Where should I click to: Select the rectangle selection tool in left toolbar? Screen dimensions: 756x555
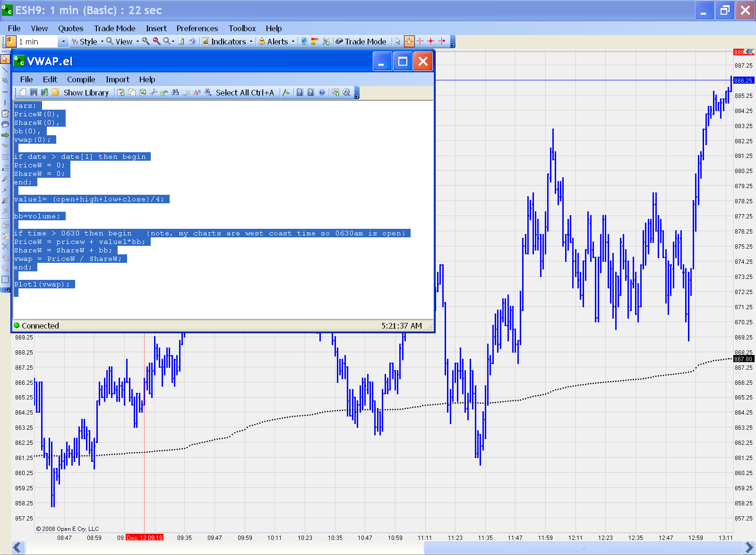5,279
